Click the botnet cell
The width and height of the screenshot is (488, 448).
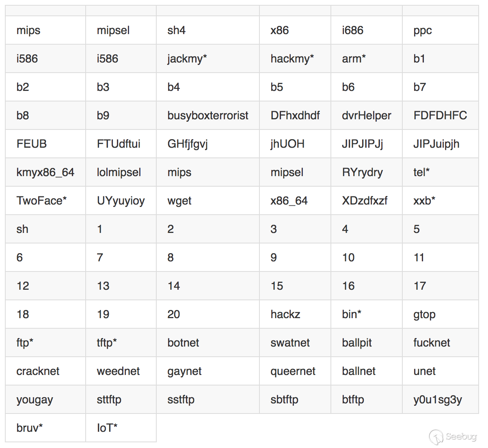[183, 343]
